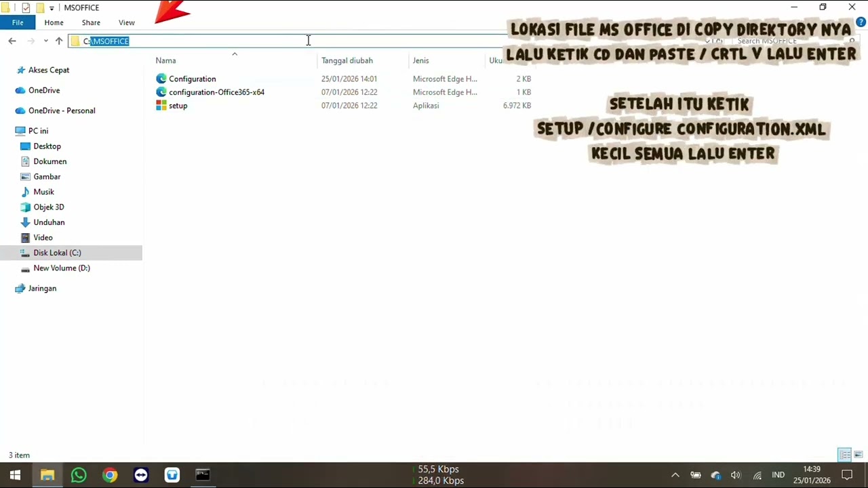
Task: Open the recent locations dropdown arrow
Action: tap(45, 41)
